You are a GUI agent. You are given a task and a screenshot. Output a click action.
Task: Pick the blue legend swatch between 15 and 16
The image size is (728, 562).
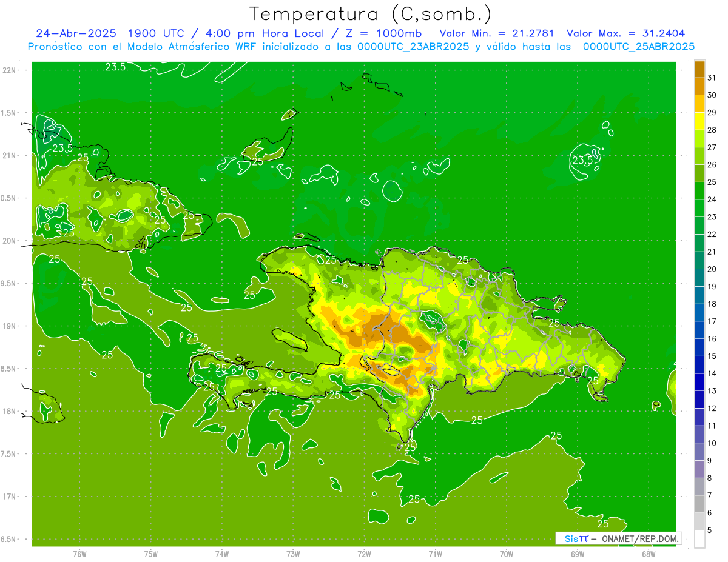[x=699, y=347]
